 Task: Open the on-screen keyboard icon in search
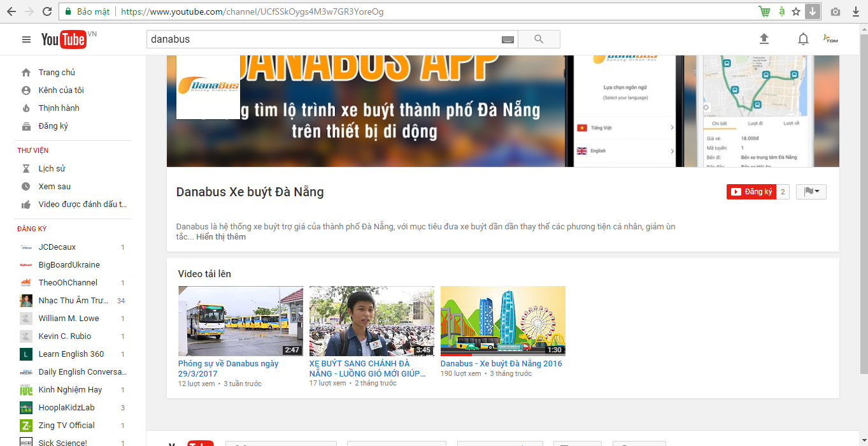coord(508,40)
